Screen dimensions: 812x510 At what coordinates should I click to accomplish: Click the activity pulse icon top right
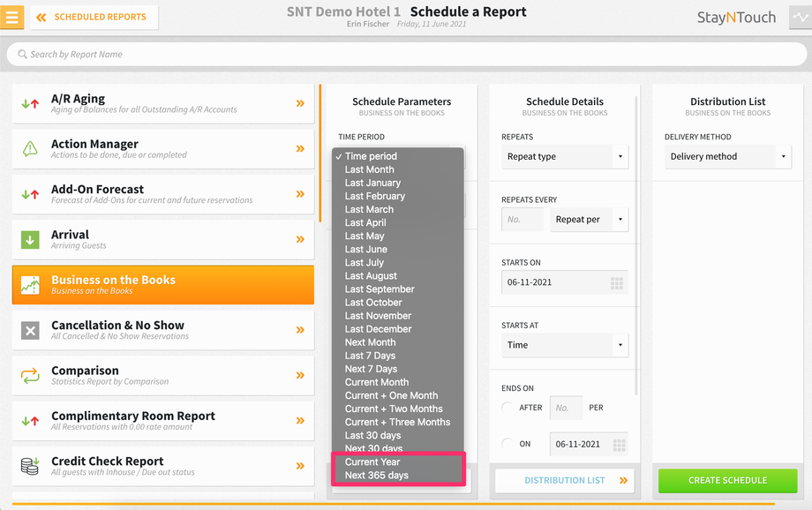(801, 17)
